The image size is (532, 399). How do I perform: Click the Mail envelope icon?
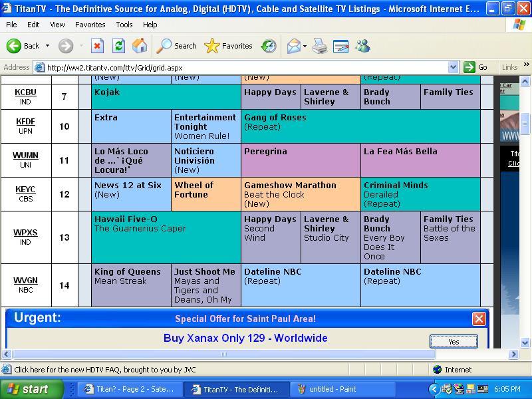294,46
